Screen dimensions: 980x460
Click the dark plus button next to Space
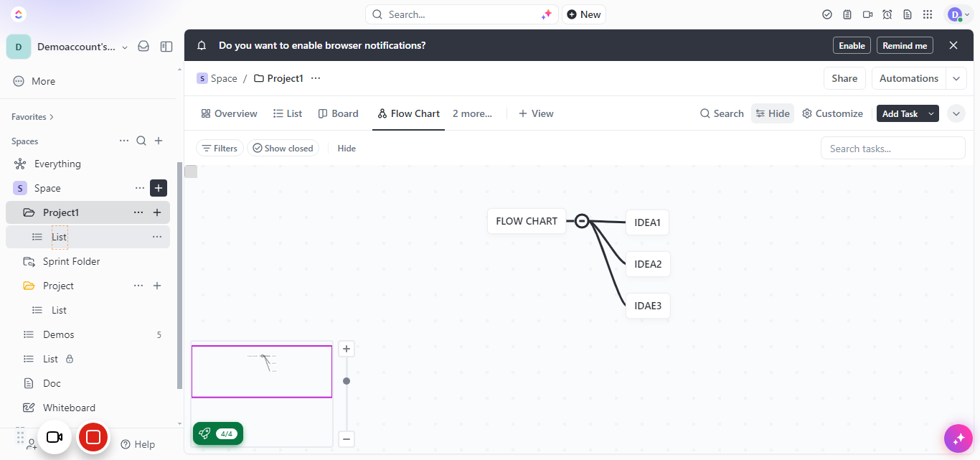tap(159, 188)
